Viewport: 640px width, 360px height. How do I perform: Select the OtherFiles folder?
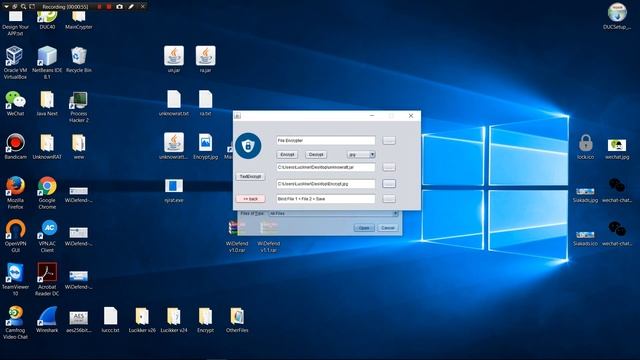point(237,319)
